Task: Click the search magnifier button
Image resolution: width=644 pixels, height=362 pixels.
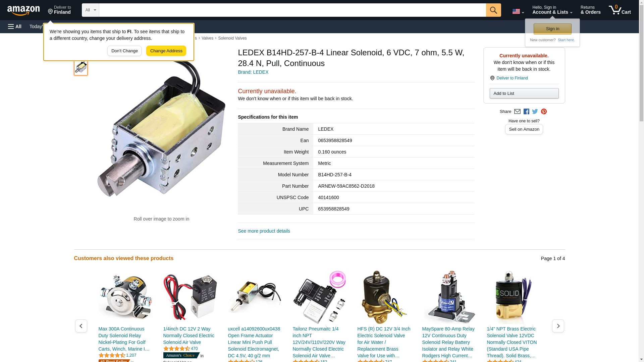Action: [x=493, y=10]
